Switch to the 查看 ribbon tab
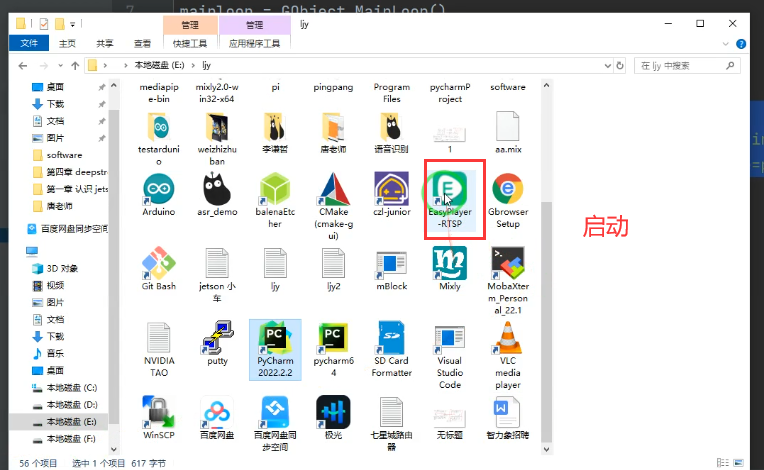This screenshot has height=470, width=764. [x=142, y=43]
